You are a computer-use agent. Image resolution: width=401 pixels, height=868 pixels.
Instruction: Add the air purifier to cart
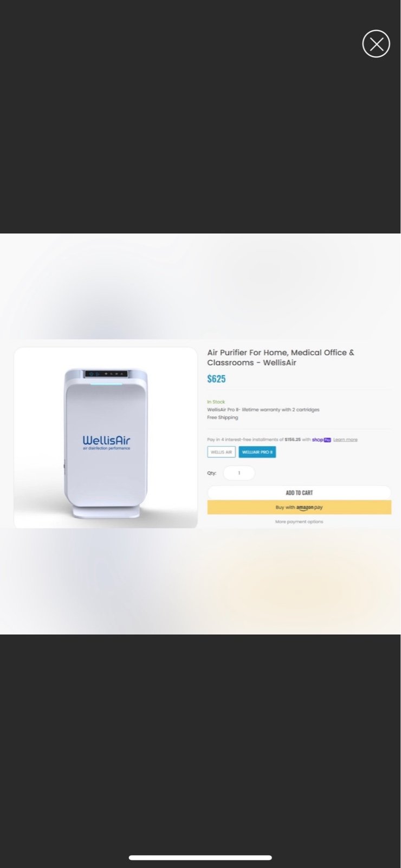click(x=299, y=493)
